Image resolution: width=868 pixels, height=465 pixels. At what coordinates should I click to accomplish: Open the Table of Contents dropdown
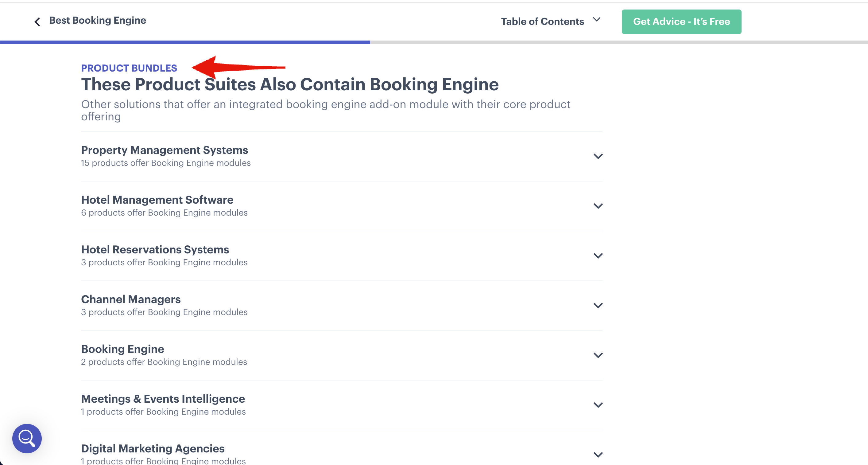(542, 21)
